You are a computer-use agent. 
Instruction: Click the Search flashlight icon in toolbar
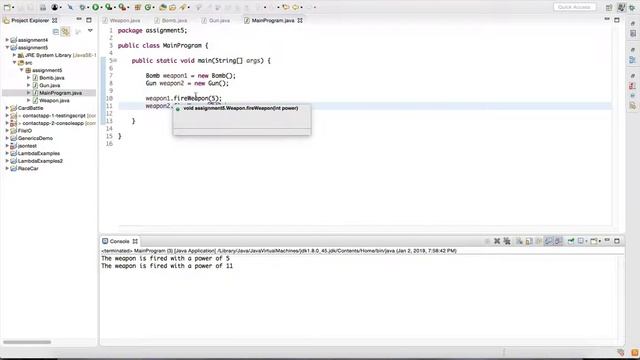click(182, 7)
